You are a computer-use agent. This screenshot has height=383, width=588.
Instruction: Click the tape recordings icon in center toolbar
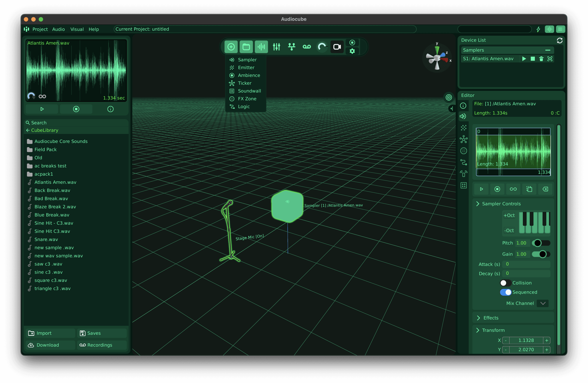(307, 47)
